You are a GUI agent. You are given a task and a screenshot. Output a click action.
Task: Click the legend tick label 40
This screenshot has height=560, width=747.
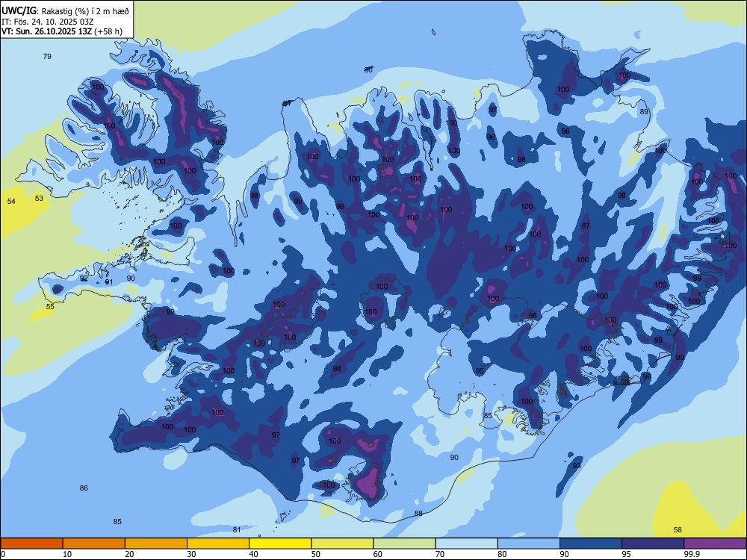pyautogui.click(x=253, y=554)
